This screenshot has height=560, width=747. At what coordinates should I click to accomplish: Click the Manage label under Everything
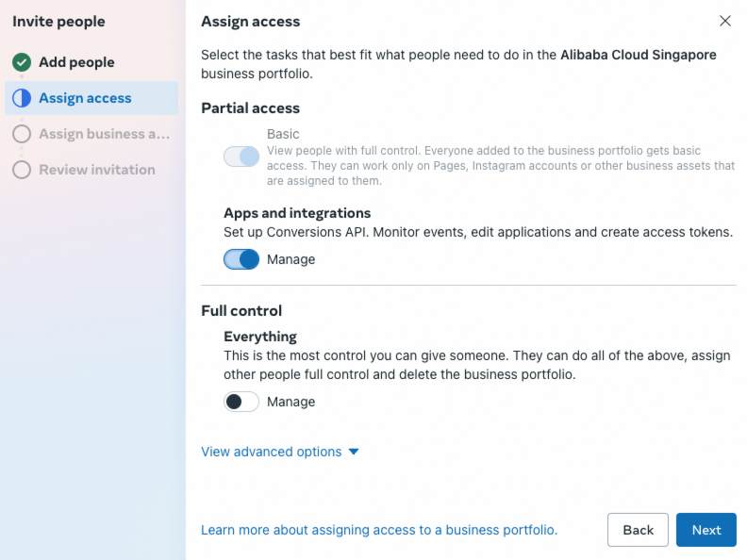click(290, 402)
